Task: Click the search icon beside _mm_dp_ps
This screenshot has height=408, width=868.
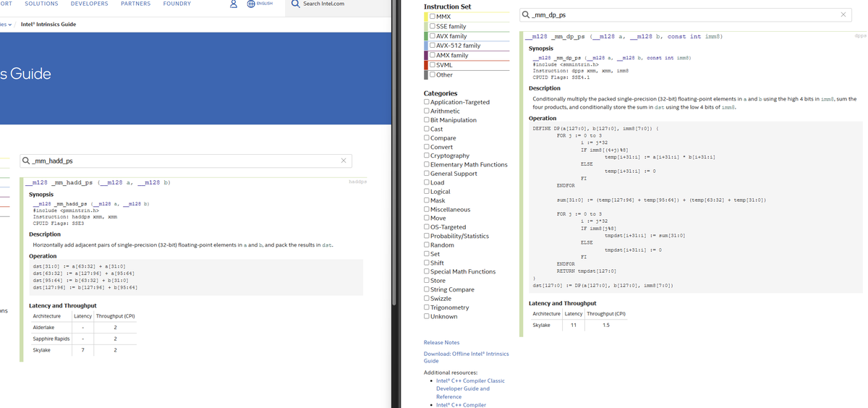Action: [525, 14]
